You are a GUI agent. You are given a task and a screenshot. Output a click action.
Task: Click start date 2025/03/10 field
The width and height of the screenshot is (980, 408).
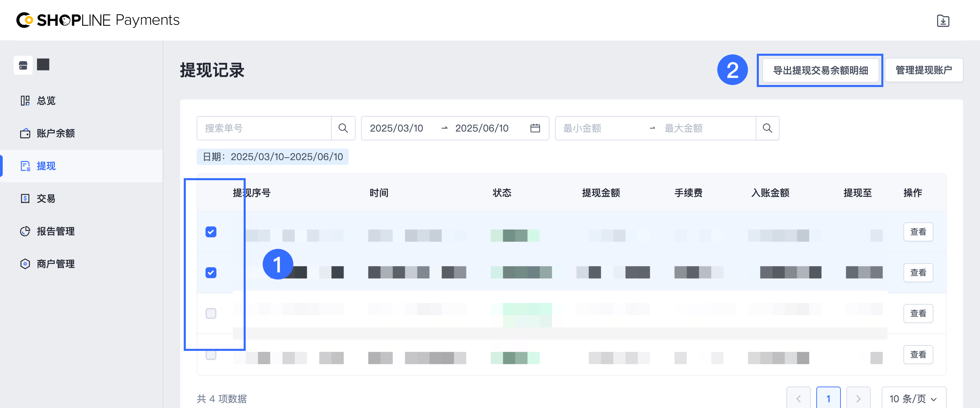(x=396, y=128)
